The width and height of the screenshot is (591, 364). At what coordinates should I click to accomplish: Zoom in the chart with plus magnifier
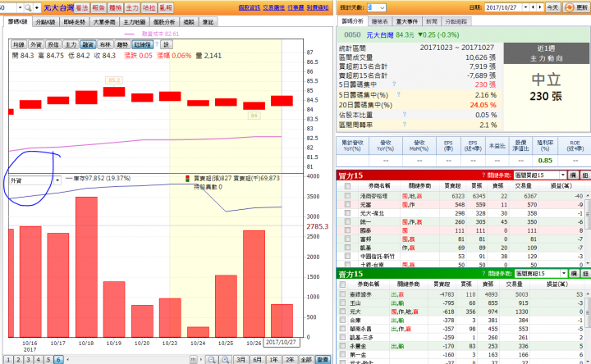226,359
